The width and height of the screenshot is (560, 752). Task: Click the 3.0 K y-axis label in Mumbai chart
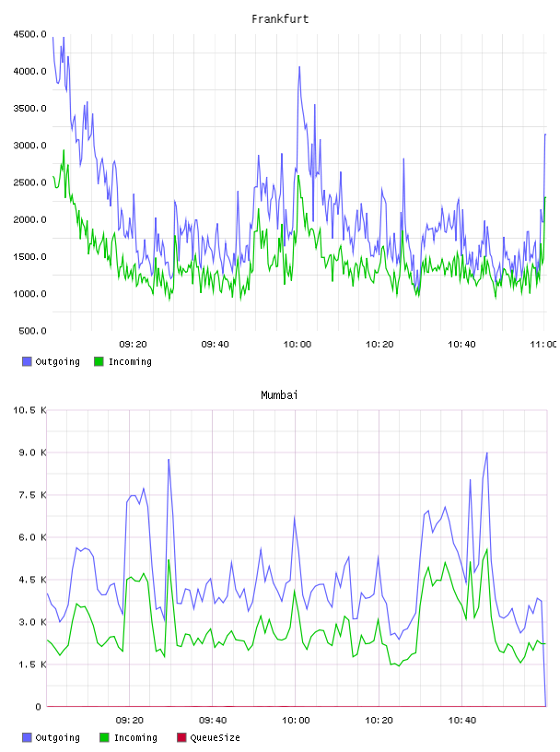(x=32, y=622)
